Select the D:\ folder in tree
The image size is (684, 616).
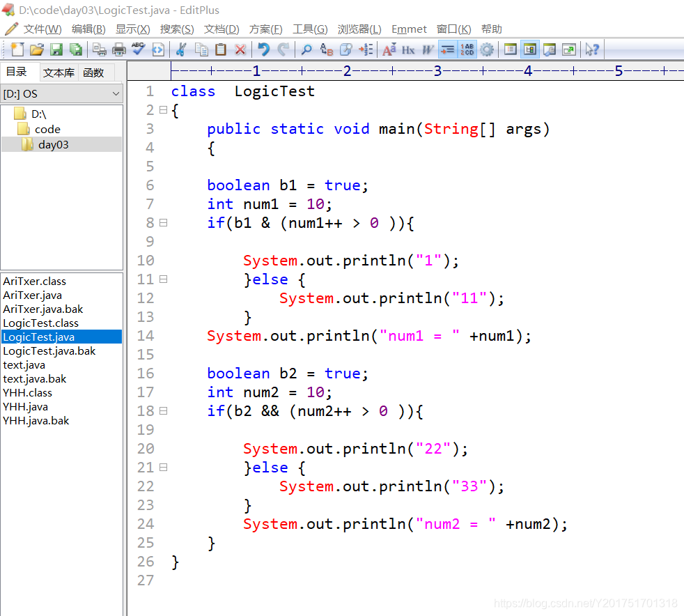pyautogui.click(x=38, y=114)
